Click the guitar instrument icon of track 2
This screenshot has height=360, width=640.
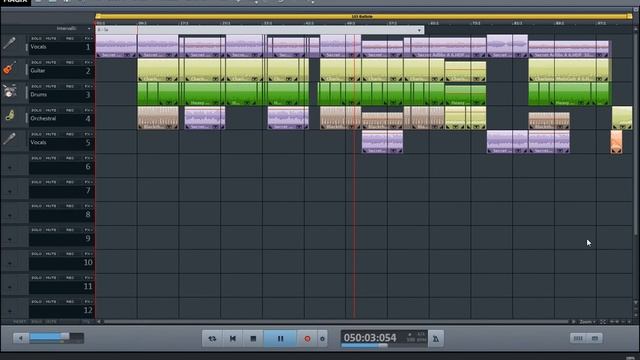pos(9,67)
